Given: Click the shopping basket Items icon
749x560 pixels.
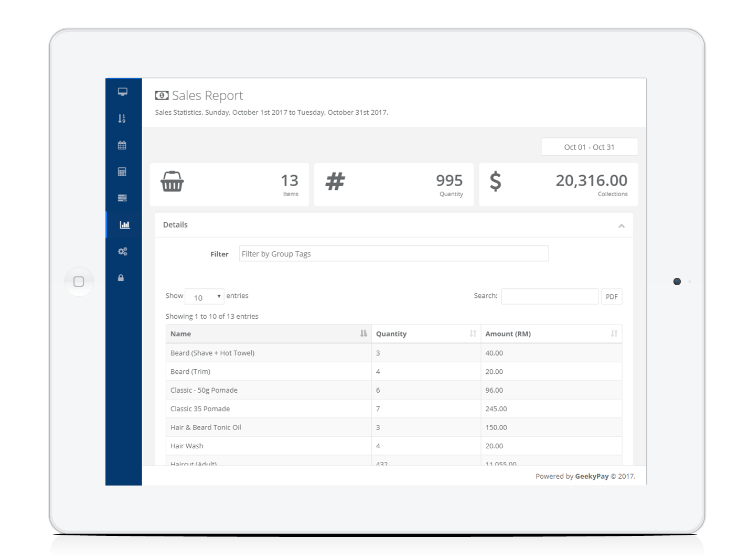Looking at the screenshot, I should 172,182.
